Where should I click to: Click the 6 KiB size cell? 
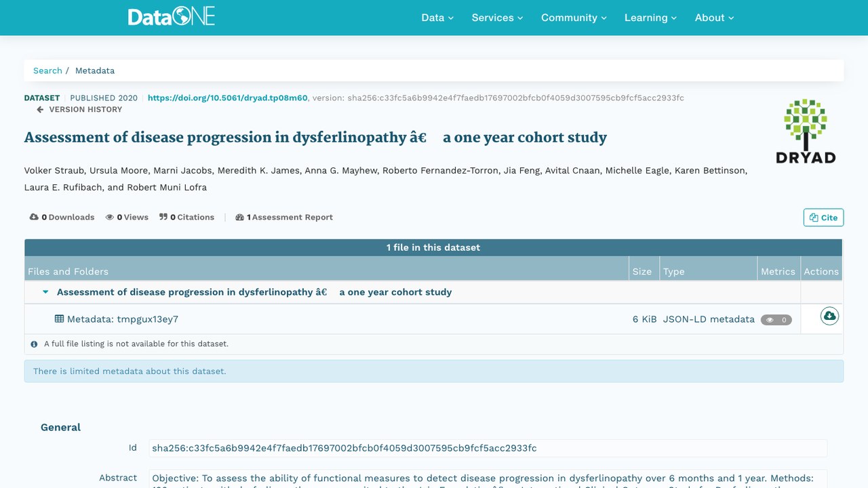pyautogui.click(x=645, y=319)
